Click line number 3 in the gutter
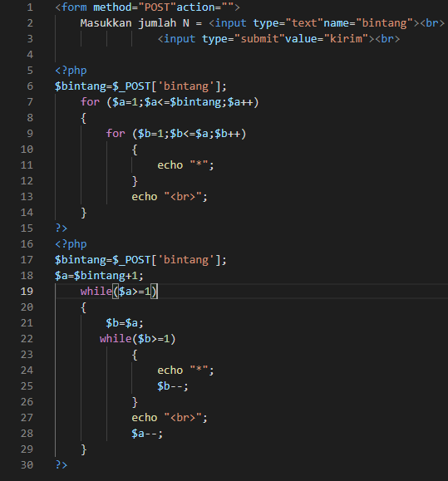Viewport: 448px width, 481px height. 30,39
